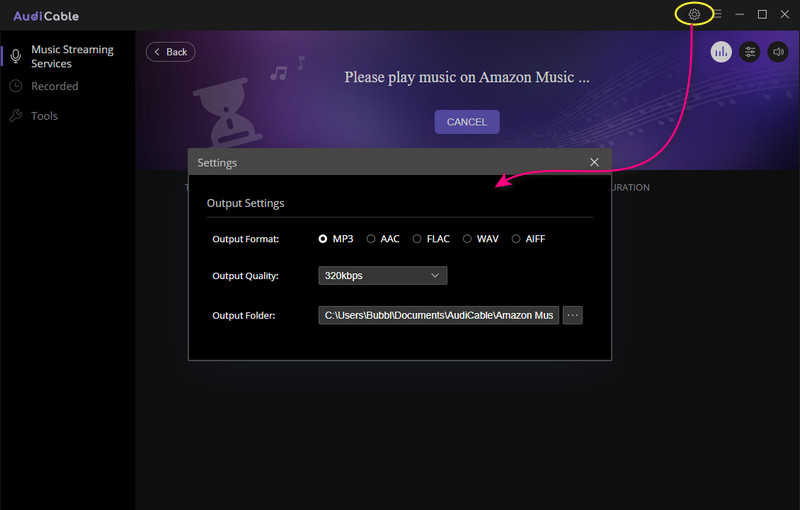Open the Output Quality 320kbps dropdown
Viewport: 800px width, 510px height.
(x=383, y=275)
